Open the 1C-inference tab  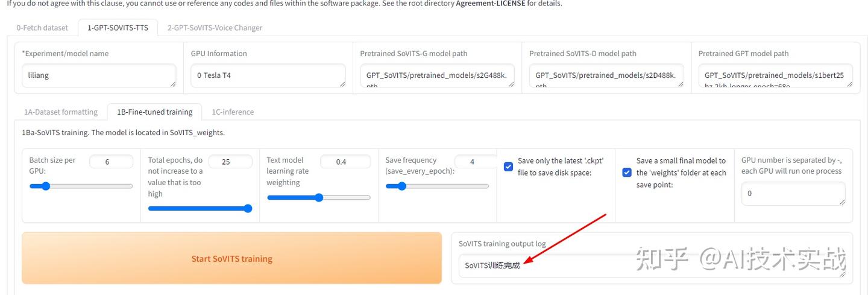(233, 112)
